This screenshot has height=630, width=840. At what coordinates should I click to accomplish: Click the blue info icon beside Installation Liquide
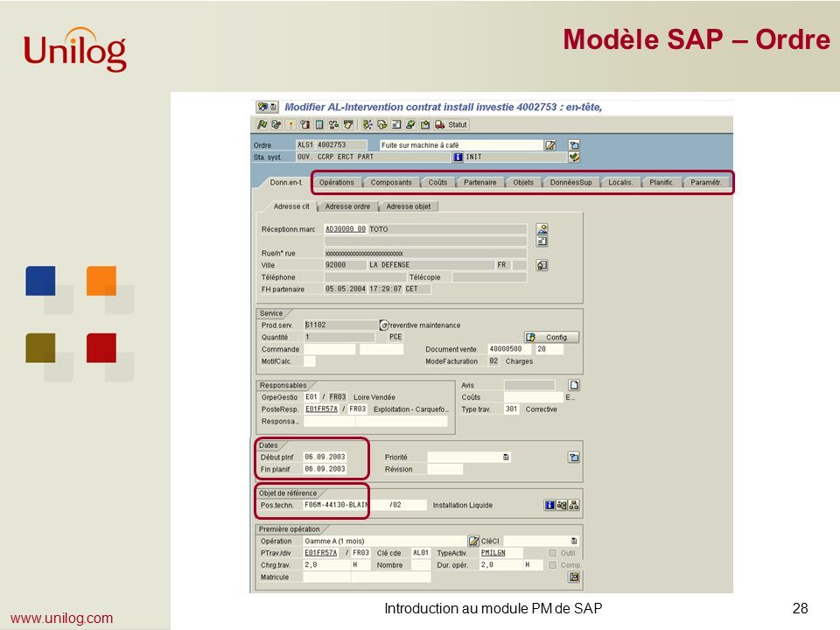(549, 505)
